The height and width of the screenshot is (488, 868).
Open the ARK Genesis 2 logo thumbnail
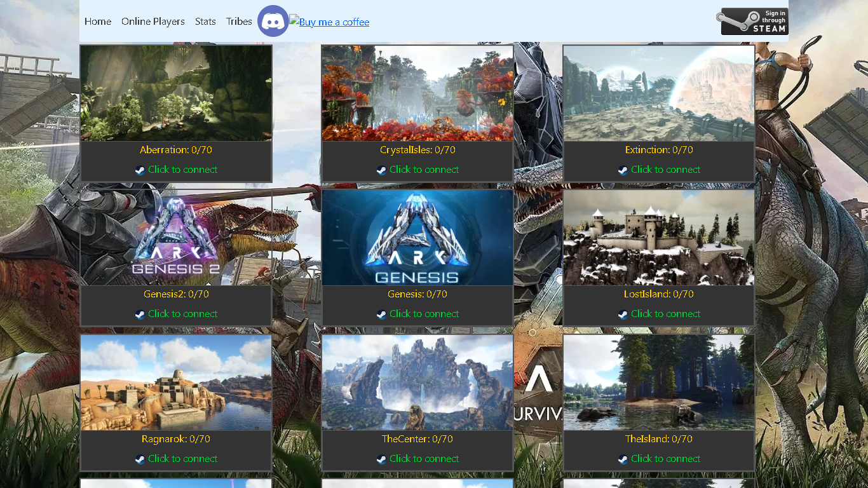click(176, 237)
